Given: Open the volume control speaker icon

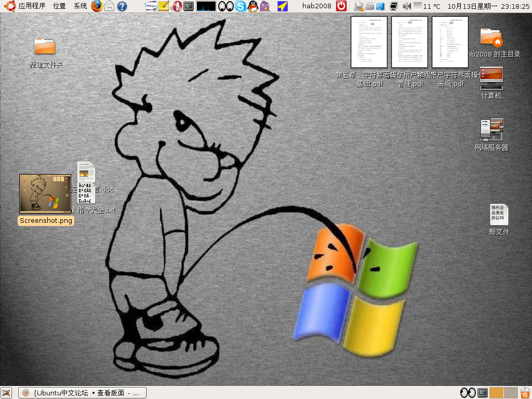Looking at the screenshot, I should tap(406, 6).
